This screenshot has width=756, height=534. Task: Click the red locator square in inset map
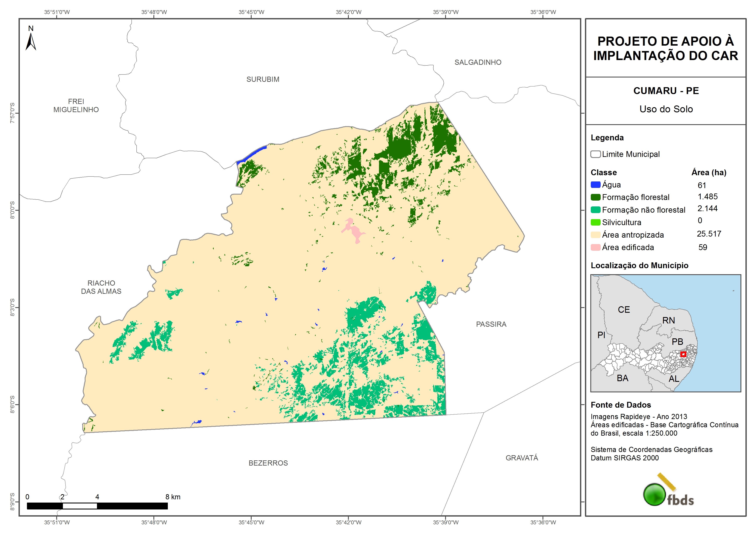click(x=683, y=354)
